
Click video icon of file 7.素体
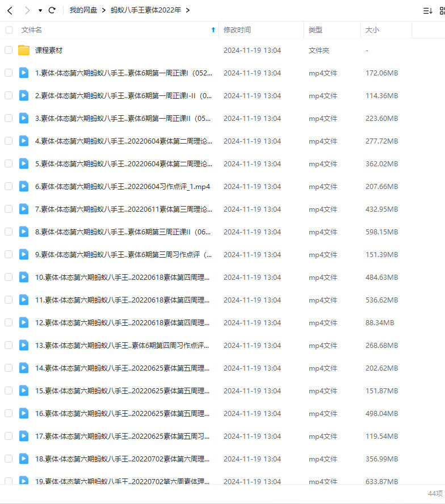coord(24,209)
